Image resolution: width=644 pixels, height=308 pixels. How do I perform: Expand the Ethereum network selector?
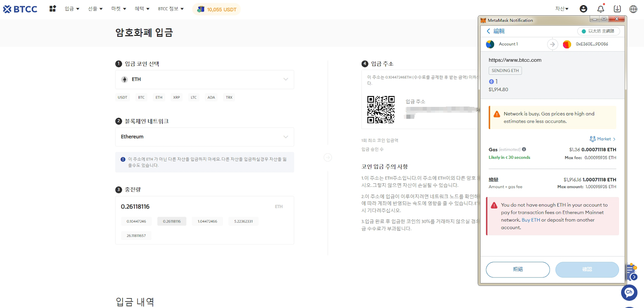pyautogui.click(x=204, y=137)
